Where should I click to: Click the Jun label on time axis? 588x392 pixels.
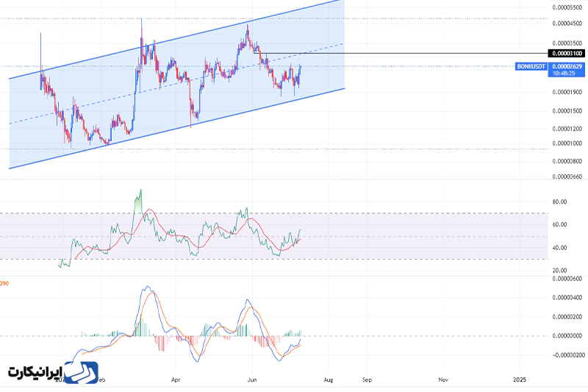252,380
